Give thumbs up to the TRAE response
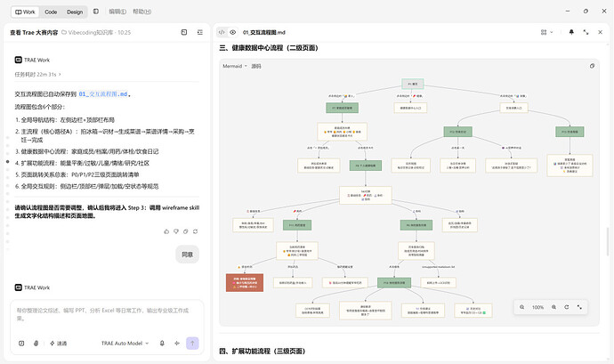614x364 pixels. pos(166,231)
